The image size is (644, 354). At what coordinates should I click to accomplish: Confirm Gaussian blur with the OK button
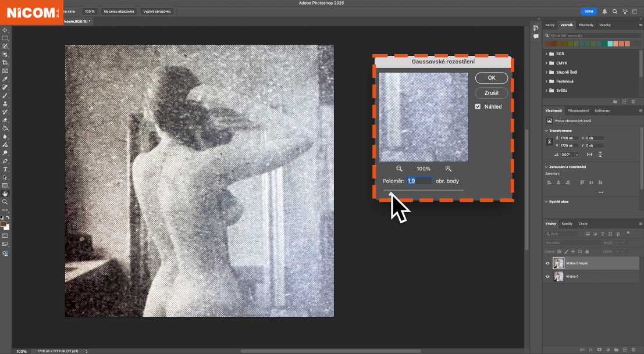click(x=491, y=78)
